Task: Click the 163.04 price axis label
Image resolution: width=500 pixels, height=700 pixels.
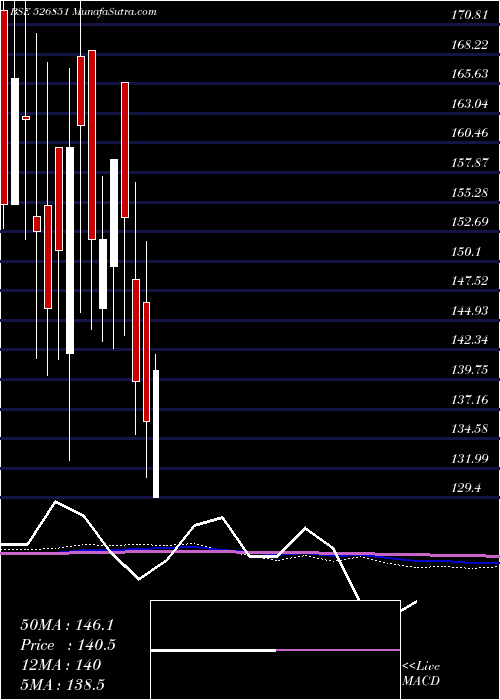Action: tap(470, 104)
